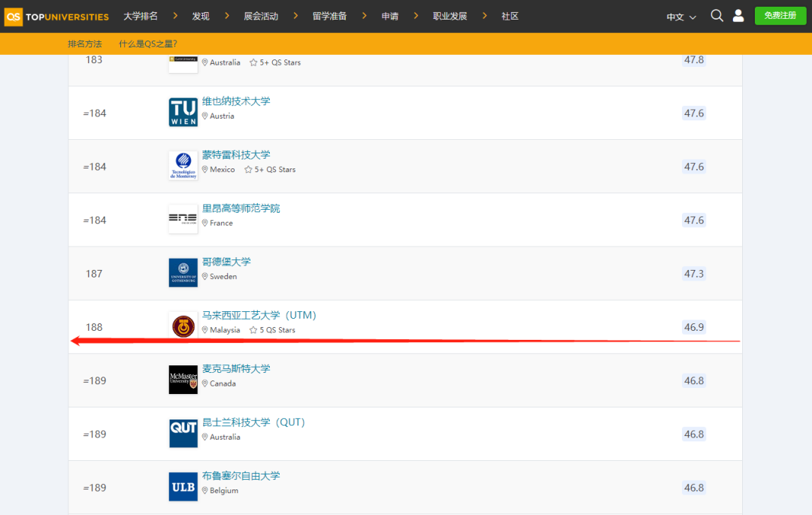Click the location pin next to Austria

[205, 116]
